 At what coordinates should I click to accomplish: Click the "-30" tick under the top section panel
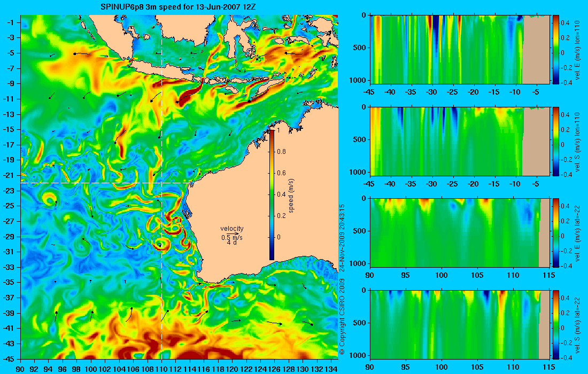coord(432,92)
